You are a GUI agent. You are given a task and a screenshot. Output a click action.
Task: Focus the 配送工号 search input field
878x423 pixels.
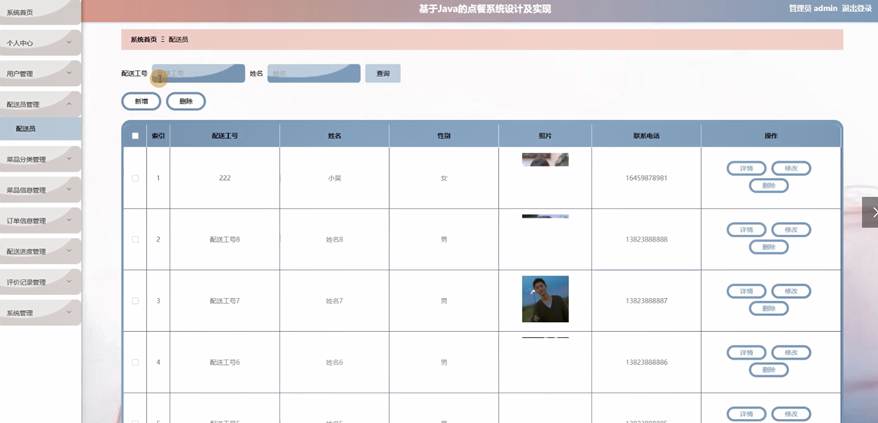pos(198,73)
